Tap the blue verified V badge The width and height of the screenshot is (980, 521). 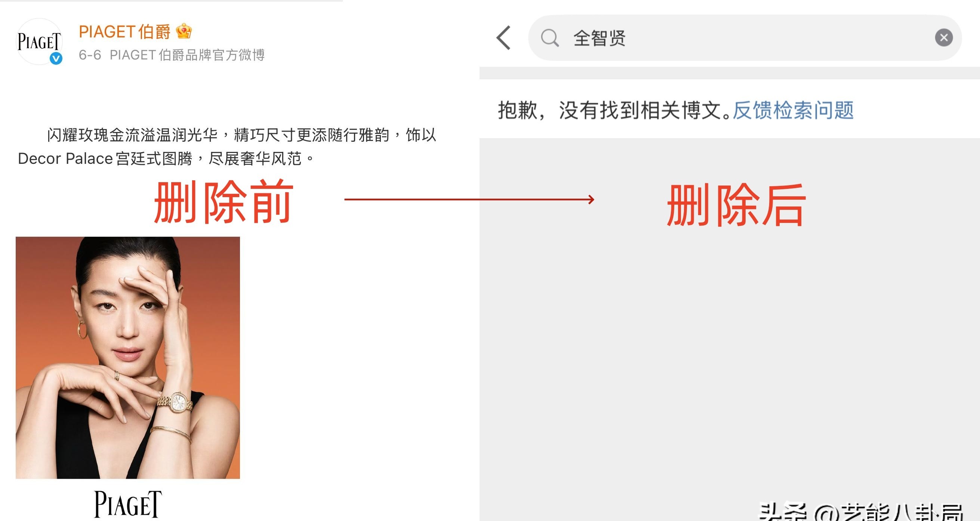pyautogui.click(x=56, y=59)
